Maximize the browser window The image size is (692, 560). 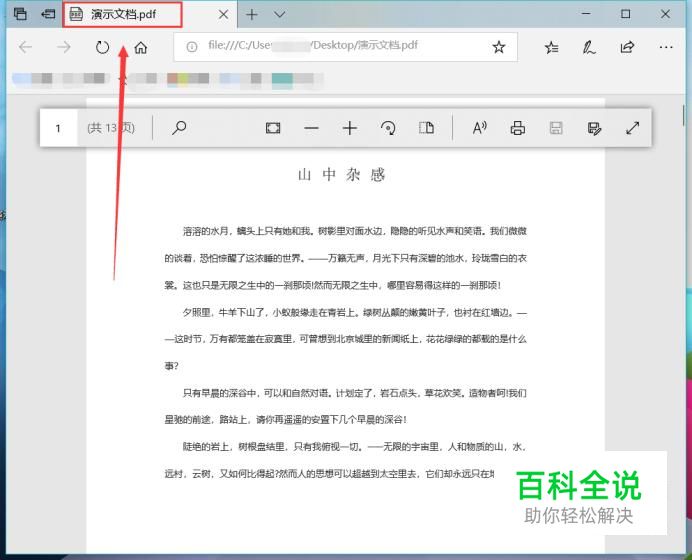(625, 14)
